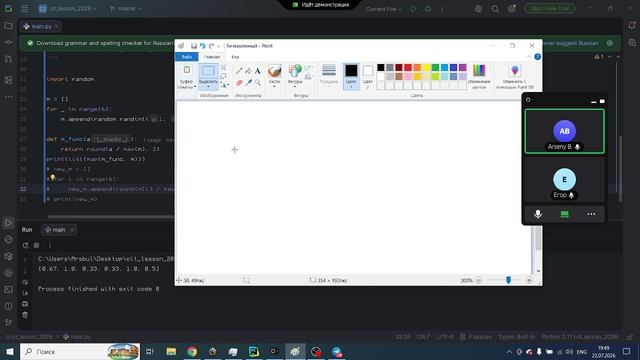Select the Eraser tool in Paint
Image resolution: width=640 pixels, height=360 pixels.
(x=239, y=83)
